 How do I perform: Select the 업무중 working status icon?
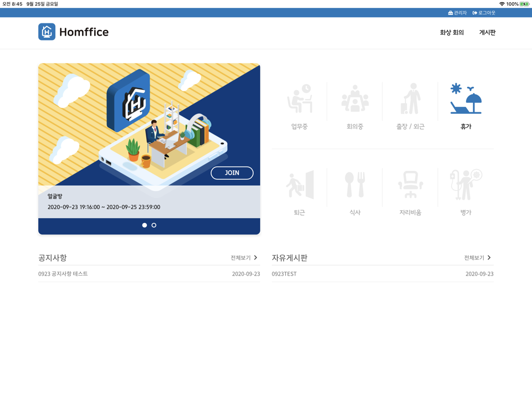click(x=299, y=99)
